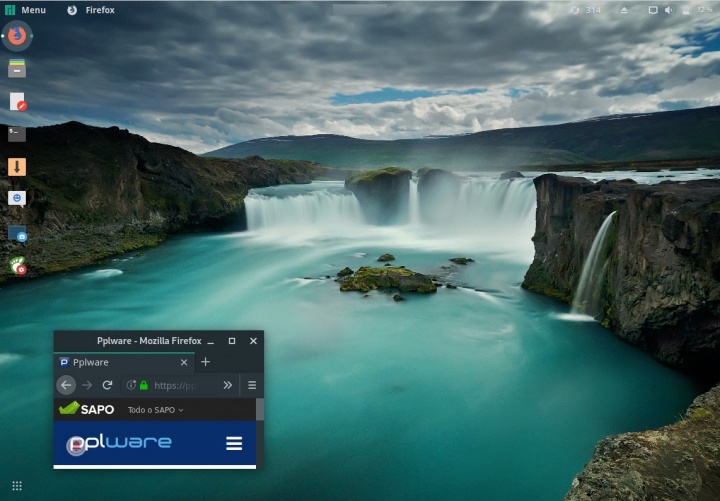720x501 pixels.
Task: Click the Firefox back arrow button
Action: (66, 385)
